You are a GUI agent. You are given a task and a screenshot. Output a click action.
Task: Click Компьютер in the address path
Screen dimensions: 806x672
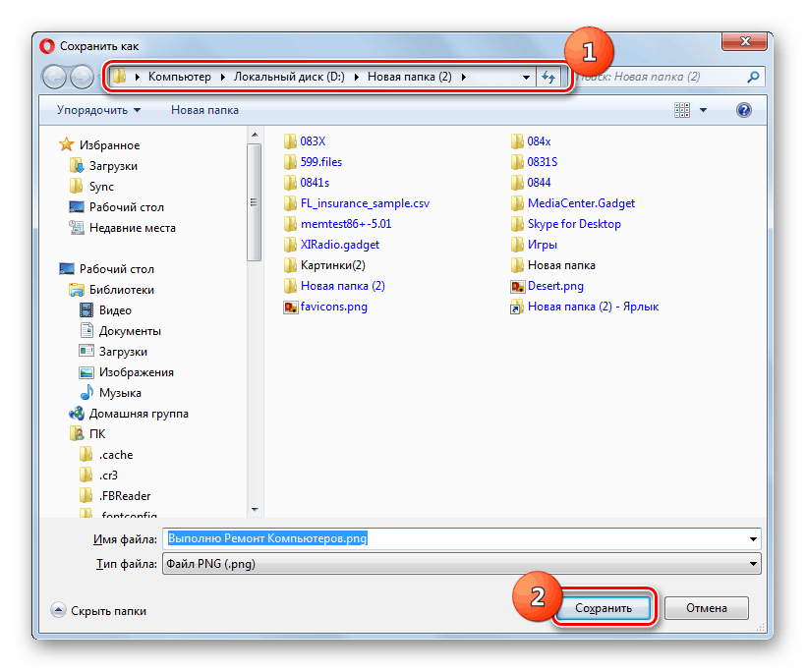pos(180,77)
